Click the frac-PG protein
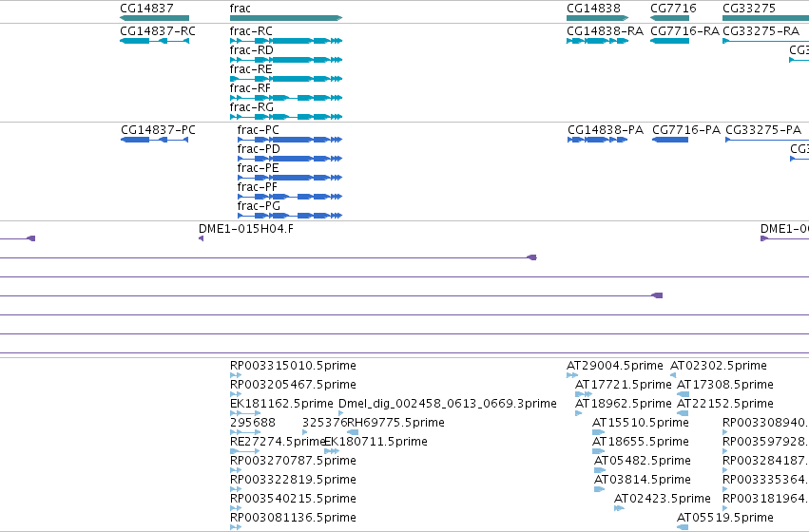809x532 pixels. pos(289,216)
